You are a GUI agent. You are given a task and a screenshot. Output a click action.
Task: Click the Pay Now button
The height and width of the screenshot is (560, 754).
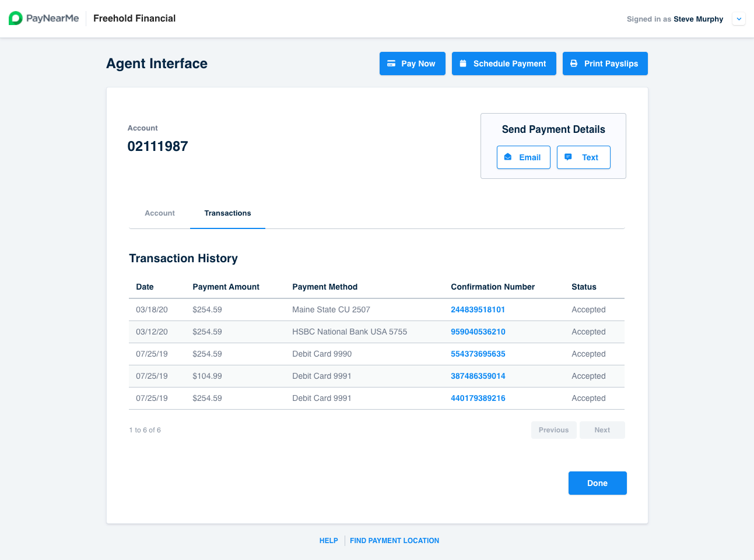click(x=412, y=64)
